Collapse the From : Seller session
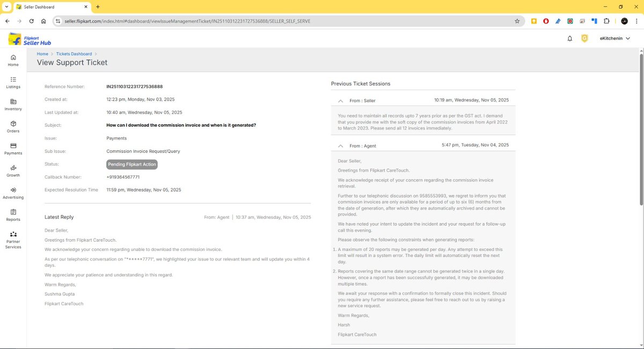 (340, 100)
